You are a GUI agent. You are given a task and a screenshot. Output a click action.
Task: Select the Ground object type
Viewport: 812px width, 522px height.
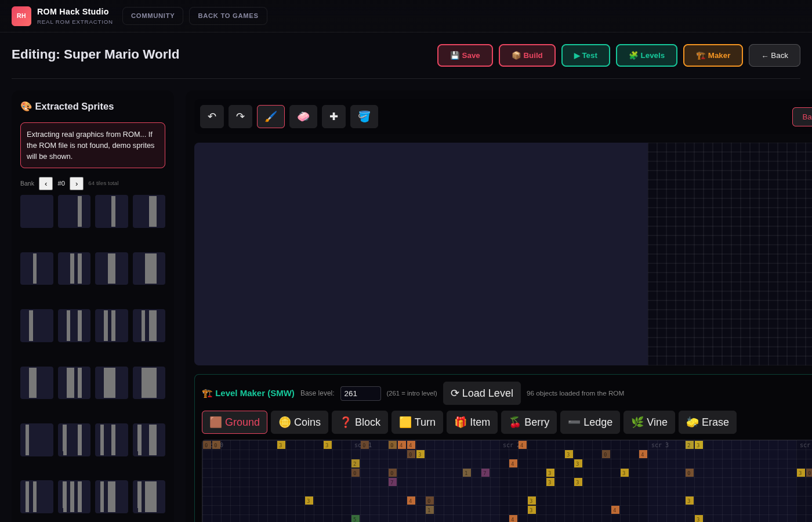234,422
